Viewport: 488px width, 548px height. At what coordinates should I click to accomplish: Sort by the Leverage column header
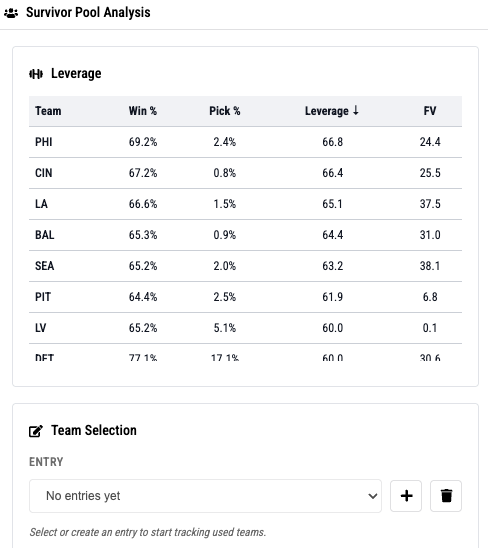tap(327, 111)
